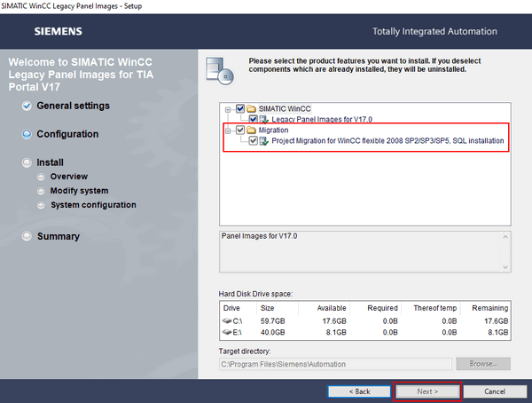Click the Target directory path field
The image size is (532, 403).
pos(335,364)
